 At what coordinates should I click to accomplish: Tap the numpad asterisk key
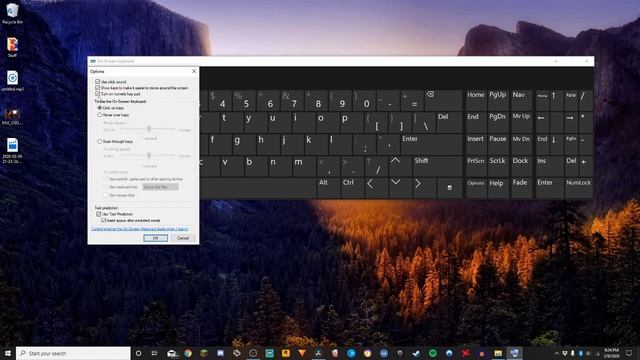[586, 122]
